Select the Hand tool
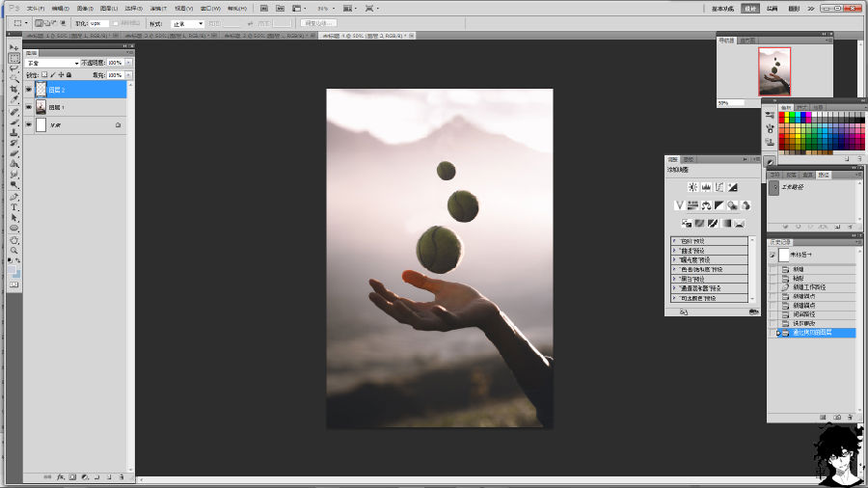 14,239
